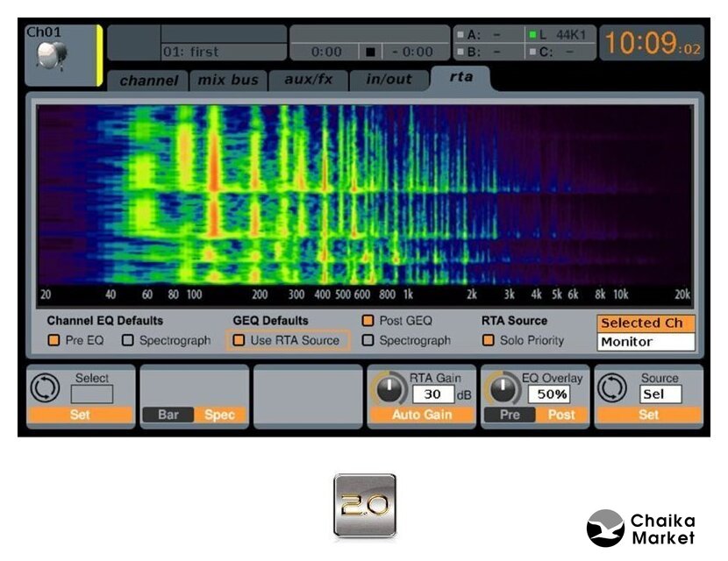Click the 2.0 version badge icon

click(x=364, y=505)
